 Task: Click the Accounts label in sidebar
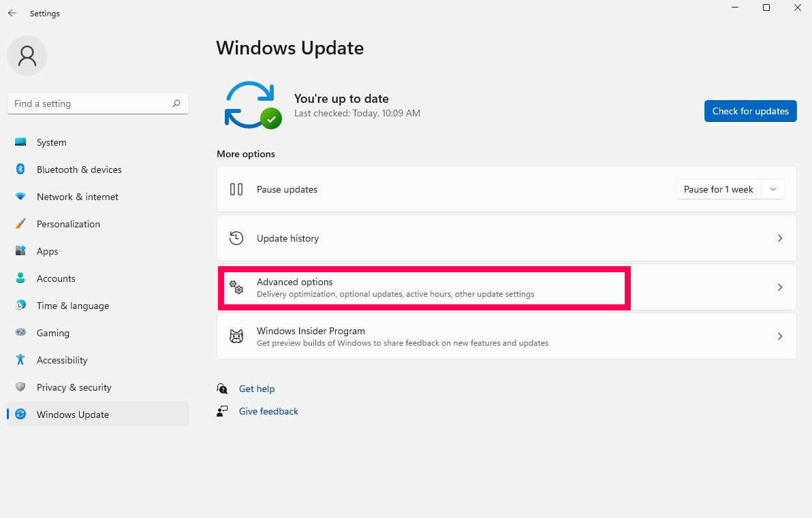(x=56, y=278)
